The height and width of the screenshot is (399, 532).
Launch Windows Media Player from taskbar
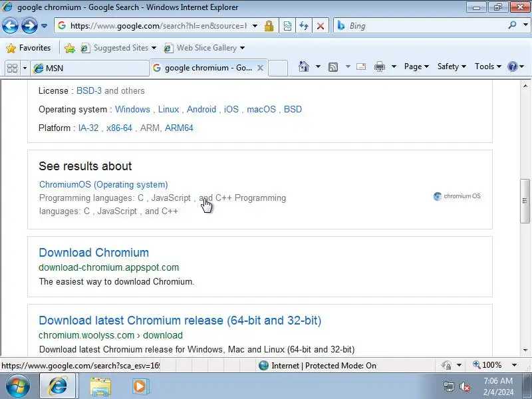pyautogui.click(x=140, y=386)
